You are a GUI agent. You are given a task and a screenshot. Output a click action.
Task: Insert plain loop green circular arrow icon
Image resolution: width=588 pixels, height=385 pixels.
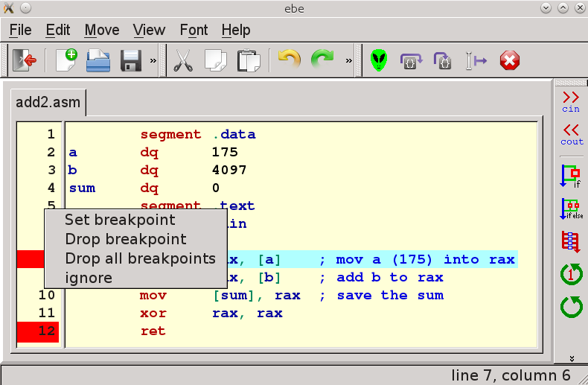click(571, 307)
